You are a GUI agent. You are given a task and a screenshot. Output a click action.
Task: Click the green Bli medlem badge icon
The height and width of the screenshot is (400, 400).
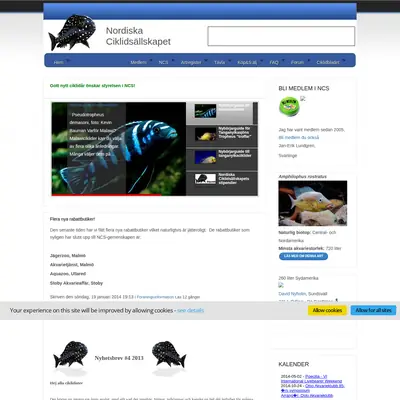point(289,106)
